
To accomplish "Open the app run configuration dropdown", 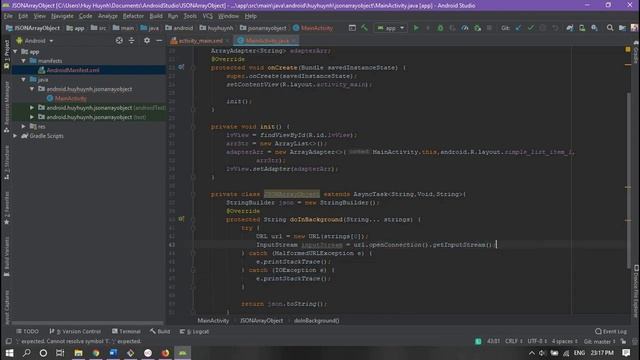I will (x=391, y=28).
